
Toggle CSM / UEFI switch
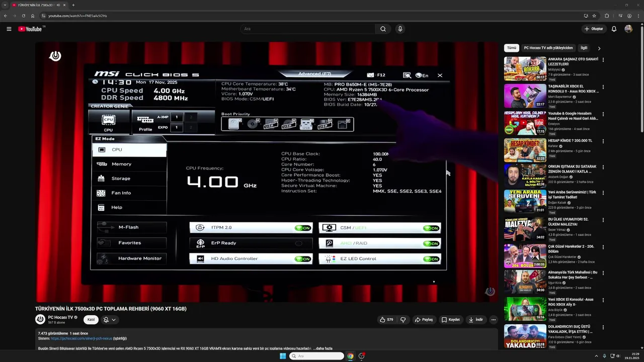tap(431, 228)
